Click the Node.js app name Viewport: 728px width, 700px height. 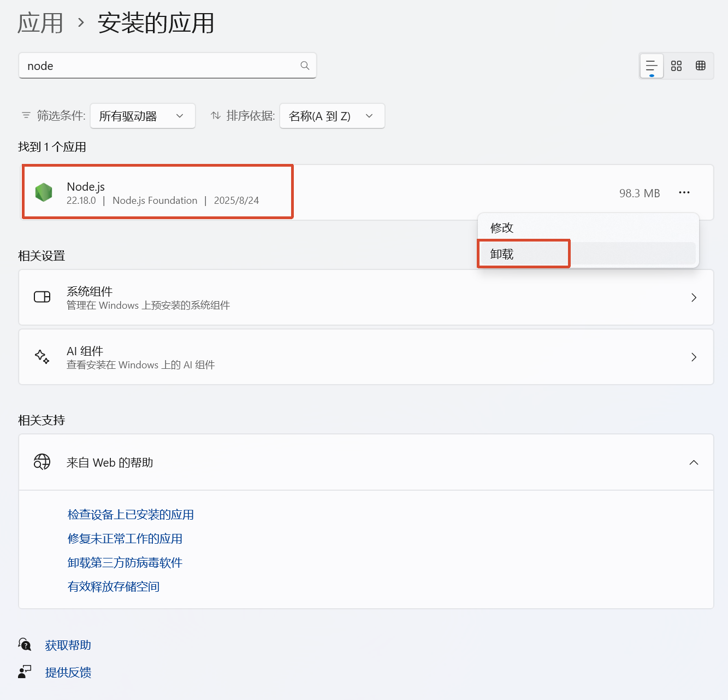pos(86,186)
